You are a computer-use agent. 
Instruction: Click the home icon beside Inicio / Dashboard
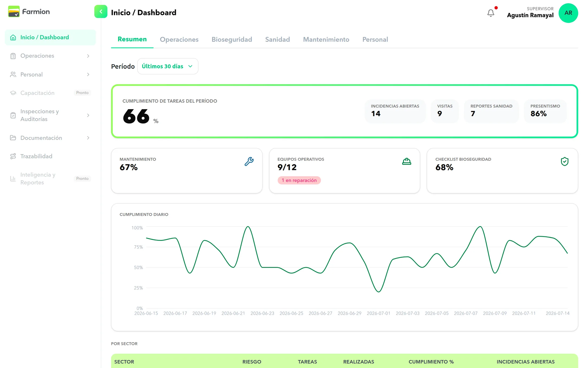click(13, 37)
